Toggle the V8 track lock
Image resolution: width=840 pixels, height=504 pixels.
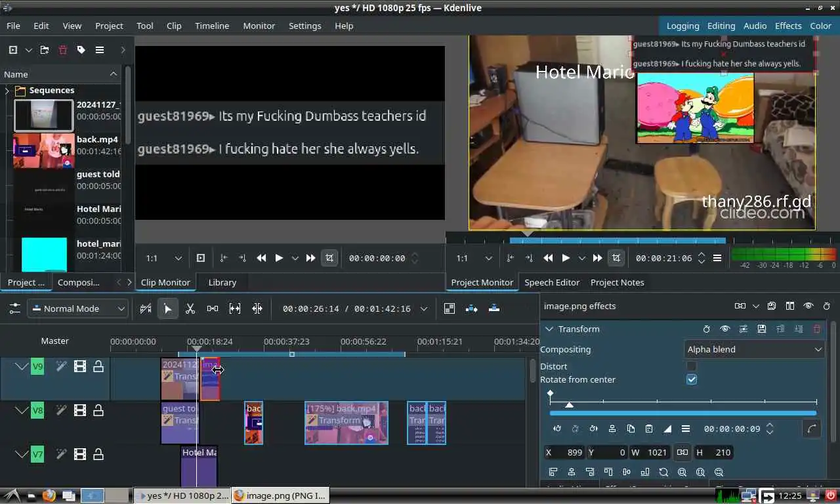(98, 411)
